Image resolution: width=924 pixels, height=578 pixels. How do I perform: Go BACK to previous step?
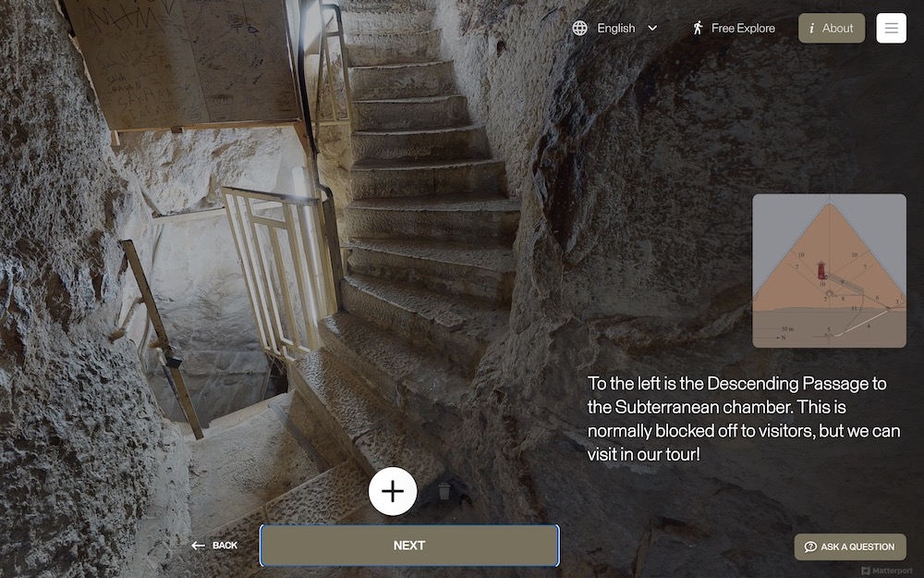pos(214,546)
